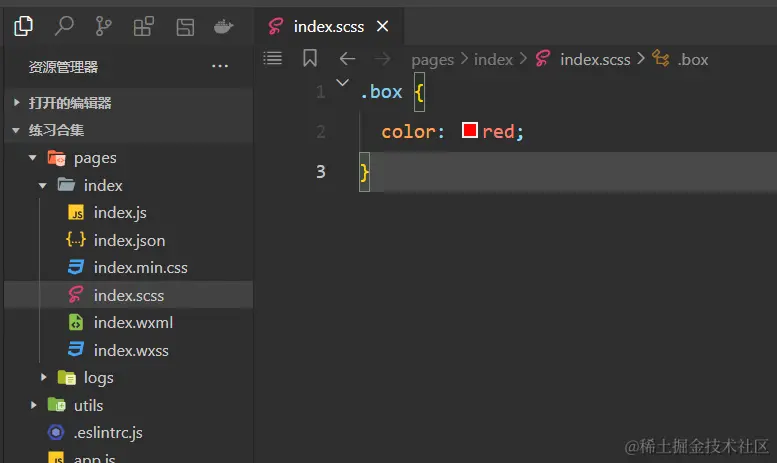This screenshot has width=777, height=463.
Task: Collapse the pages folder
Action: [x=33, y=158]
